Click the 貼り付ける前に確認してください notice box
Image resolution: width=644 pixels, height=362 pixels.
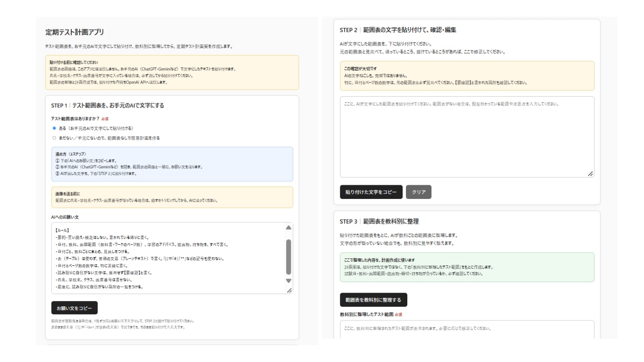click(172, 73)
